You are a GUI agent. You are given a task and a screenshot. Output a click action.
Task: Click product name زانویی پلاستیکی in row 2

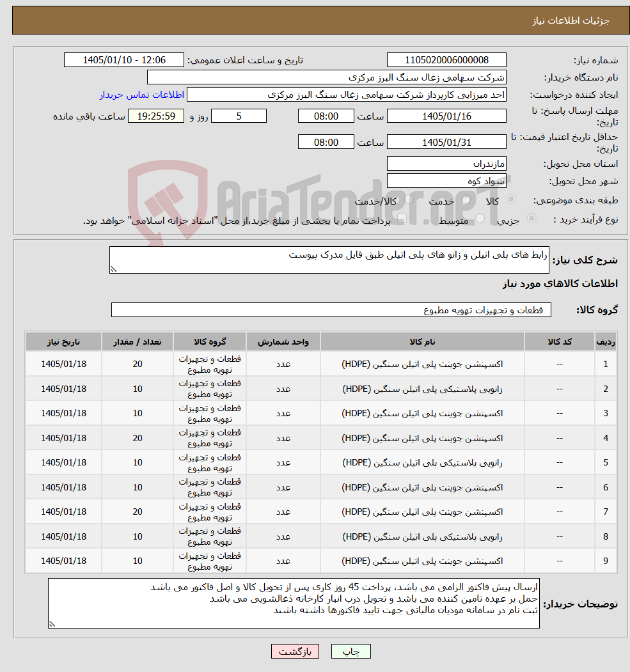tap(422, 389)
